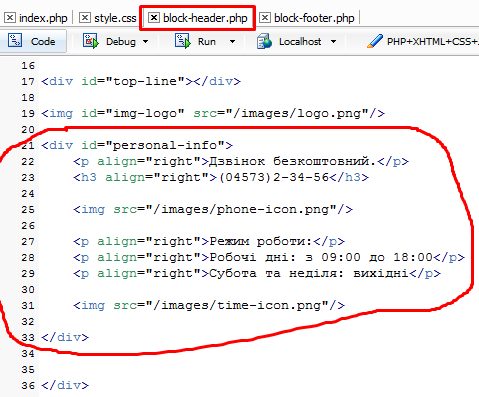Viewport: 479px width, 397px height.
Task: Switch to the style.css tab
Action: [115, 18]
